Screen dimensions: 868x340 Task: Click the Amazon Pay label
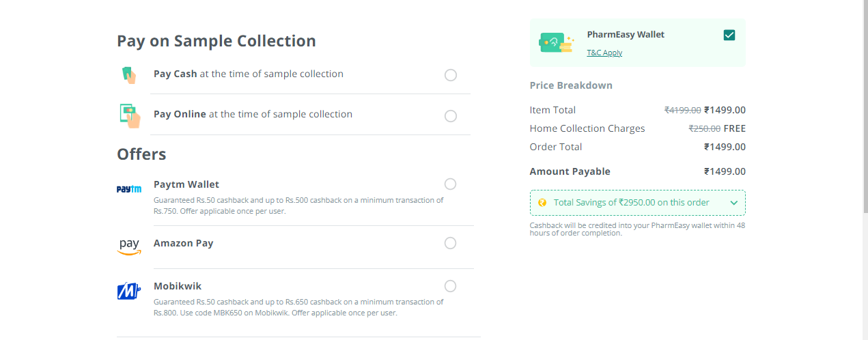tap(183, 243)
